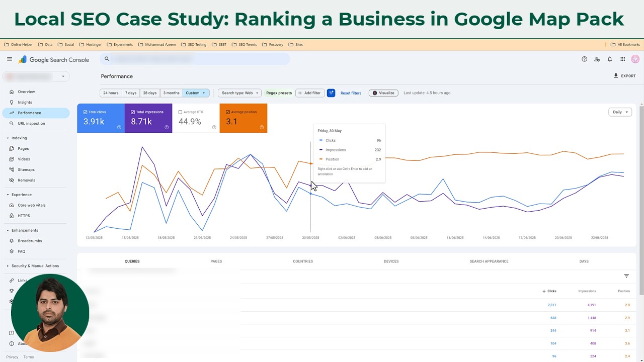644x362 pixels.
Task: Collapse the Experience section
Action: point(8,195)
